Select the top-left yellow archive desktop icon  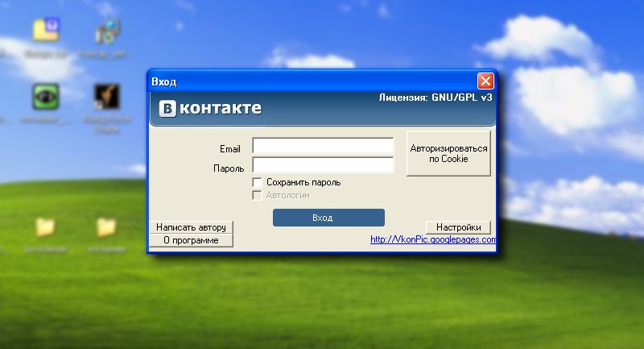pos(46,30)
